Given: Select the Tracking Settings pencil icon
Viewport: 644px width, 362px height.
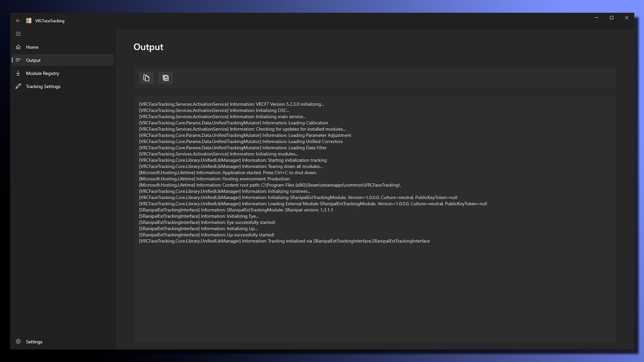Looking at the screenshot, I should pos(18,86).
